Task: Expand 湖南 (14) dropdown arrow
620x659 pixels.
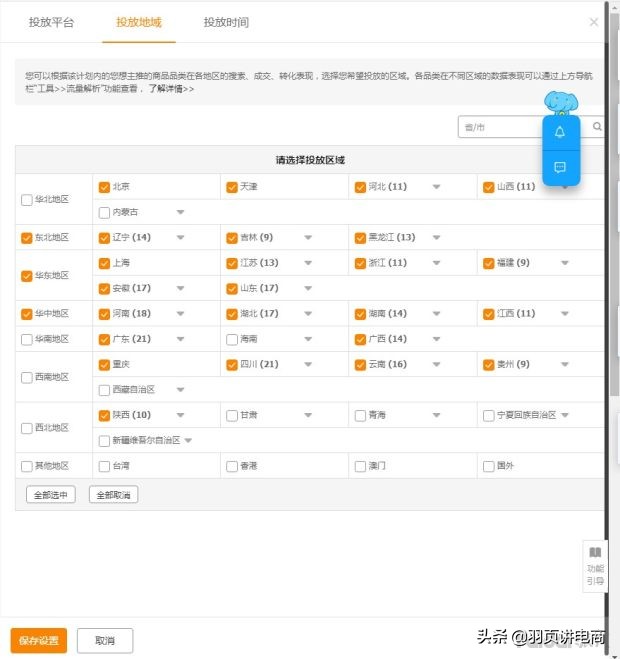Action: click(436, 314)
